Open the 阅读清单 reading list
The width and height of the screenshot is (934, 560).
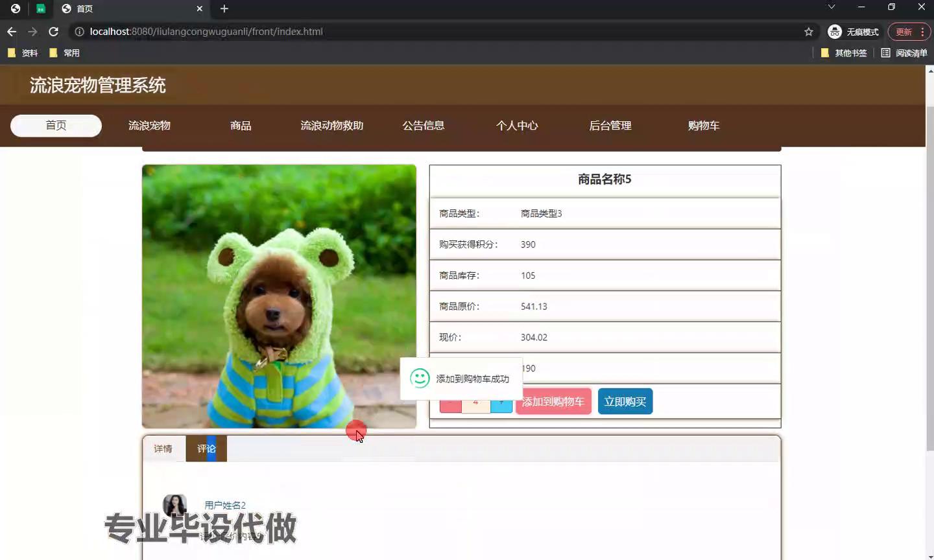coord(904,53)
